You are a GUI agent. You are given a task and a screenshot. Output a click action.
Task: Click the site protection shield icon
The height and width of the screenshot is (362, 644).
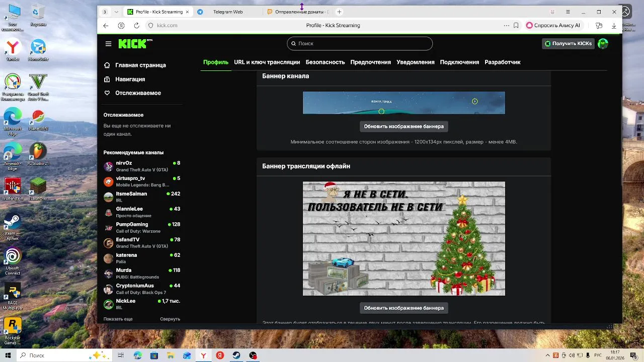coord(150,25)
